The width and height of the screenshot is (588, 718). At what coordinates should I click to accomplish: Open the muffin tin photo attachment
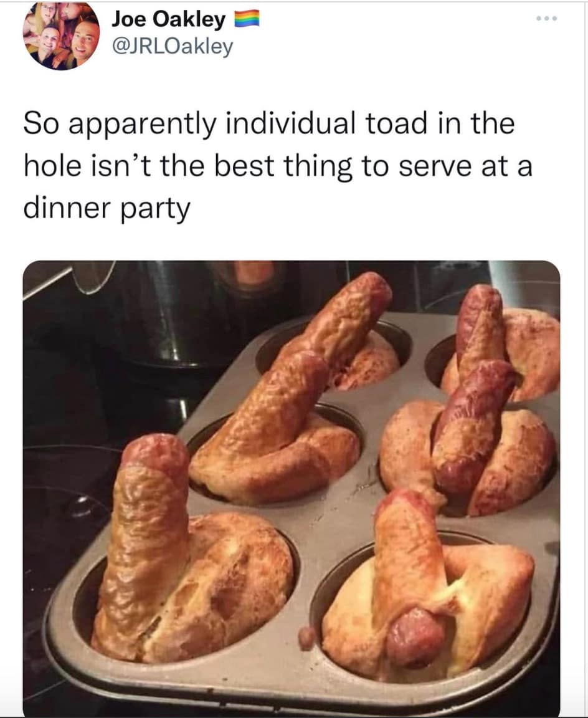[x=292, y=488]
